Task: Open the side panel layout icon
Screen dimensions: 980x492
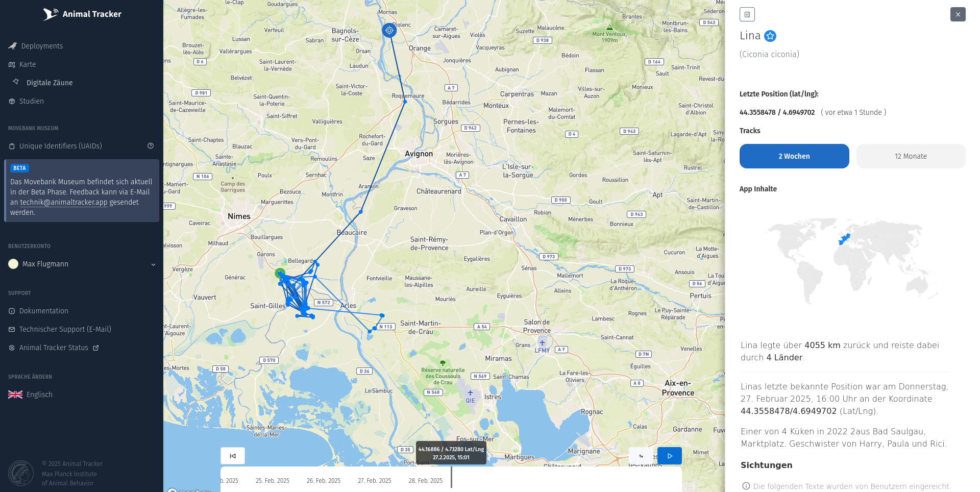Action: pyautogui.click(x=747, y=14)
